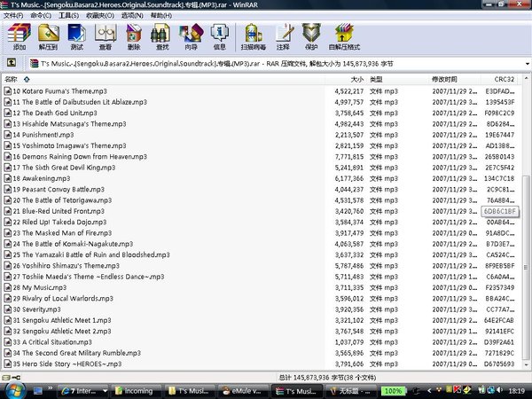
Task: Open the Help (帮助) menu
Action: (161, 16)
